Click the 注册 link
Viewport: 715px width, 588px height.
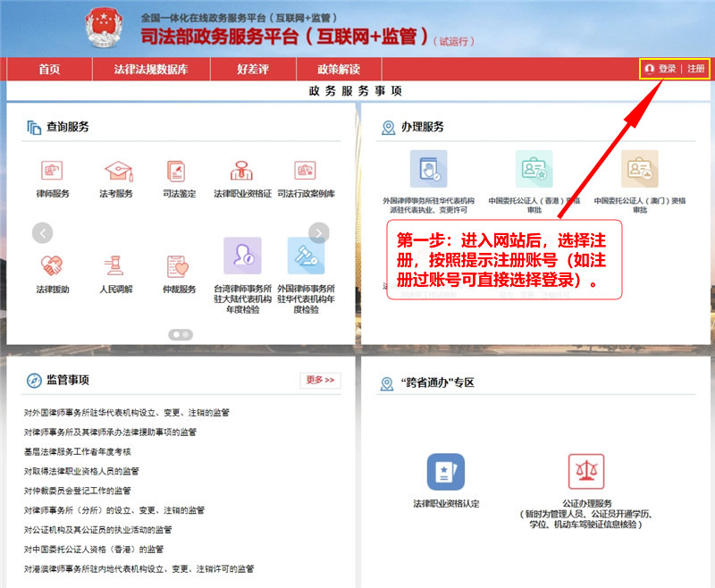(x=696, y=69)
